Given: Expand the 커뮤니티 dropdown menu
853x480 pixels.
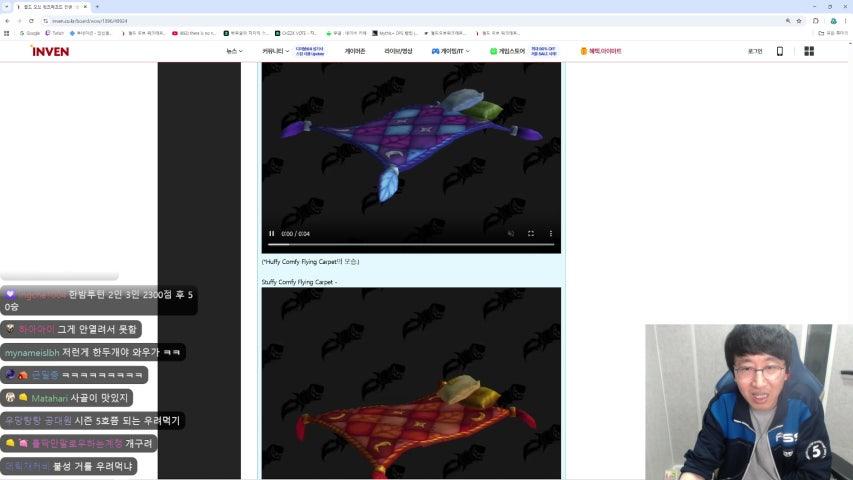Looking at the screenshot, I should pos(275,51).
